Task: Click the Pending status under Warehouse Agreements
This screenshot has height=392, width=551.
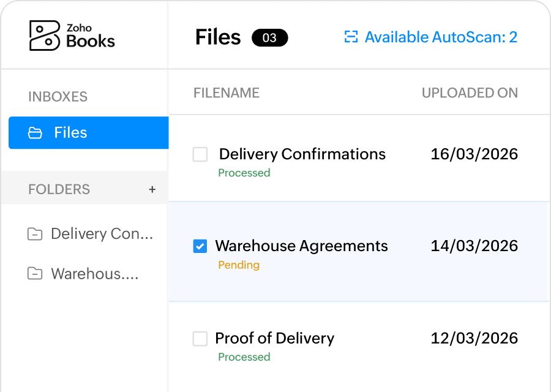Action: [239, 265]
